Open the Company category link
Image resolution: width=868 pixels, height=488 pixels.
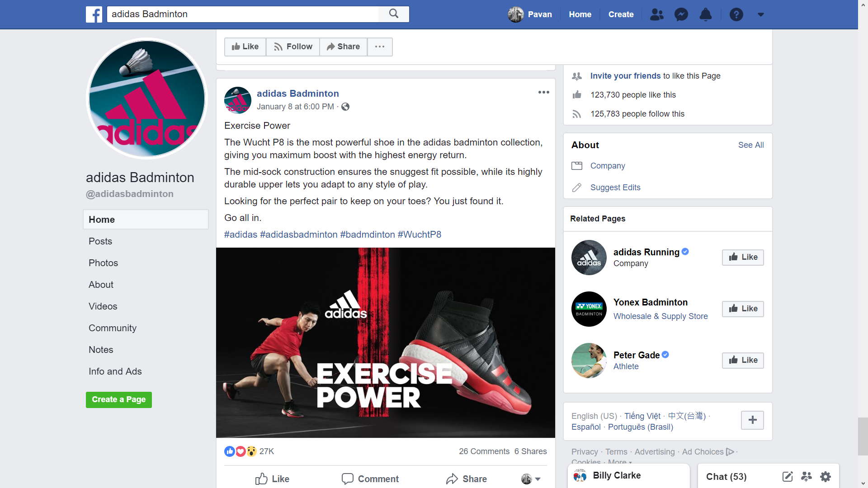coord(608,166)
